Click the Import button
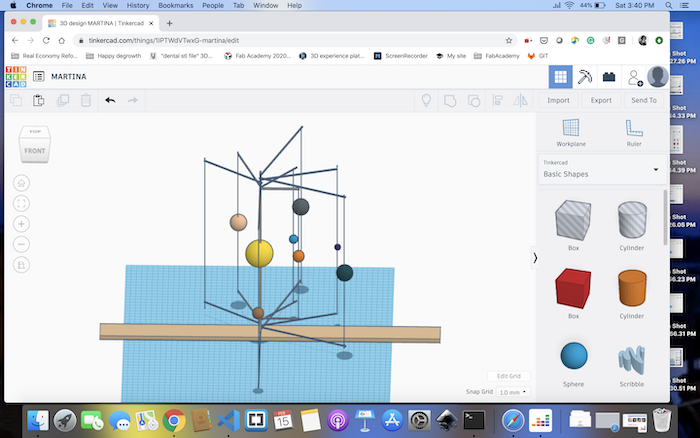Image resolution: width=700 pixels, height=438 pixels. pos(558,100)
